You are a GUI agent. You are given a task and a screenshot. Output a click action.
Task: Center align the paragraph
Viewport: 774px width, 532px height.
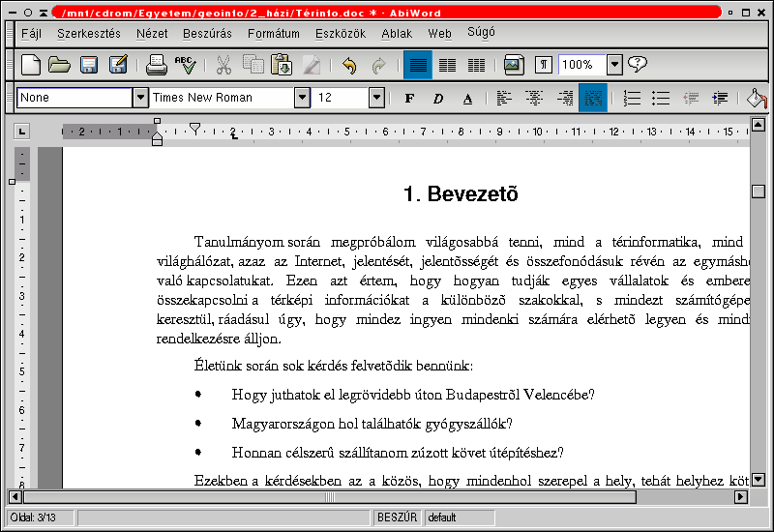pos(534,99)
